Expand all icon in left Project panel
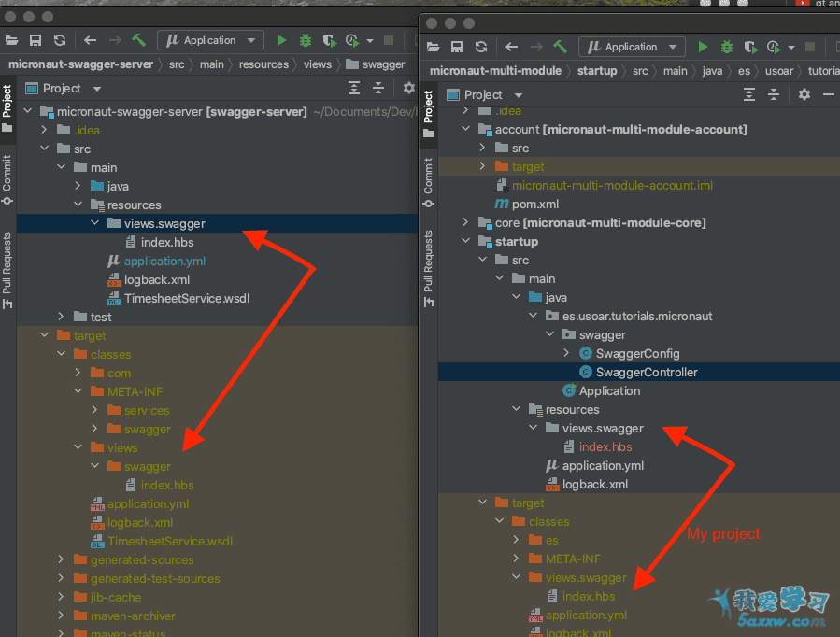Image resolution: width=840 pixels, height=637 pixels. click(x=354, y=88)
